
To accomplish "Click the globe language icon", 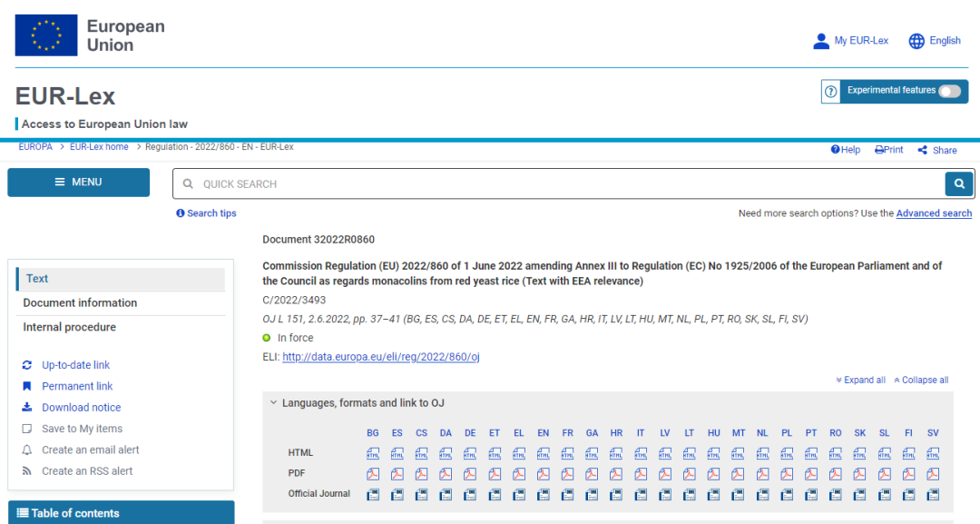I will tap(916, 41).
